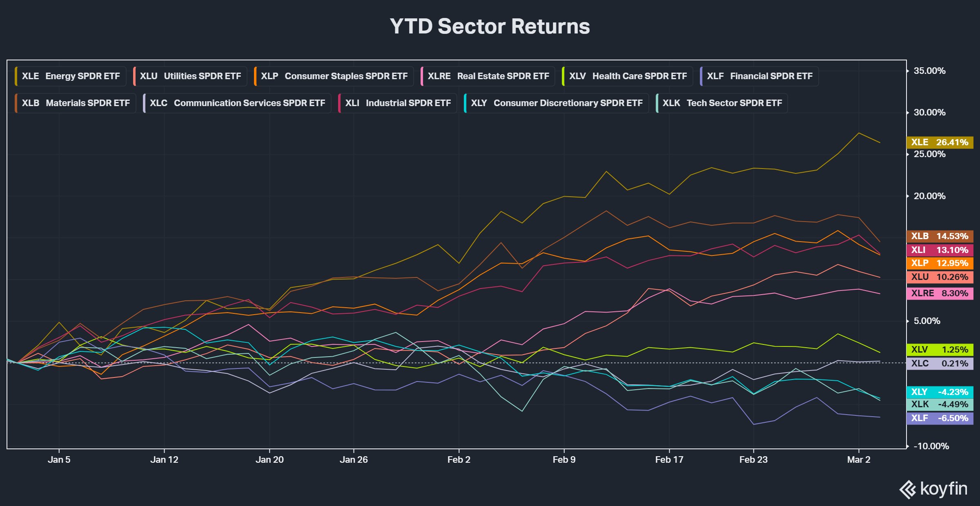Click the XLK Tech Sector legend entry

click(x=722, y=103)
